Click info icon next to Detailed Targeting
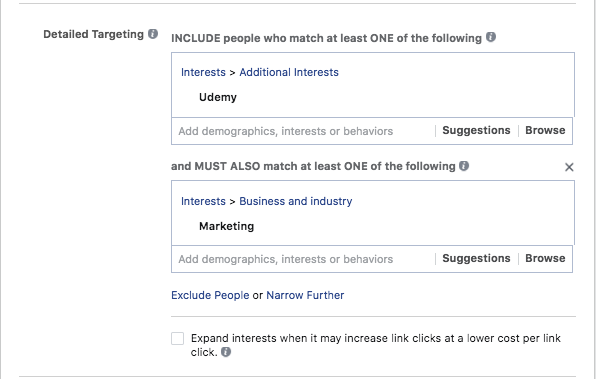 coord(153,34)
